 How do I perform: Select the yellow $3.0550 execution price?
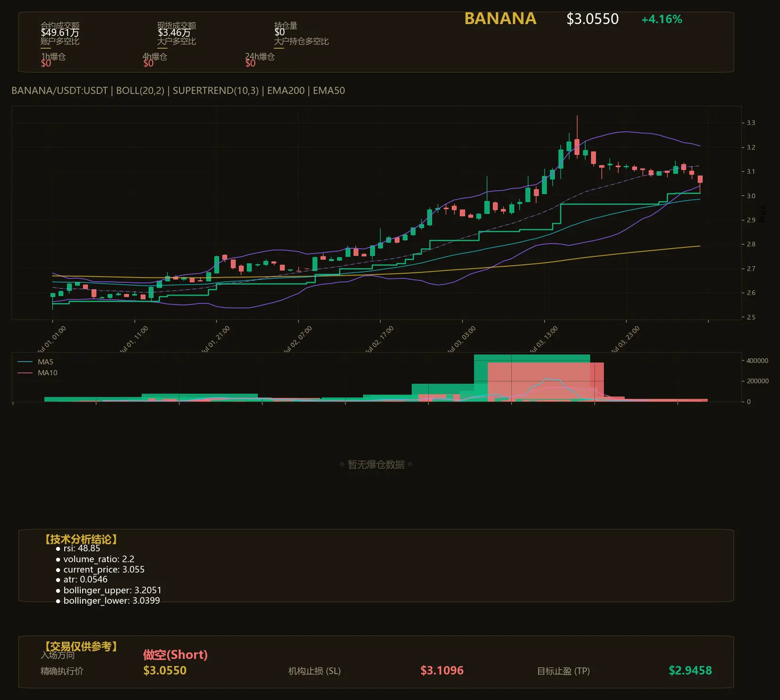[165, 671]
